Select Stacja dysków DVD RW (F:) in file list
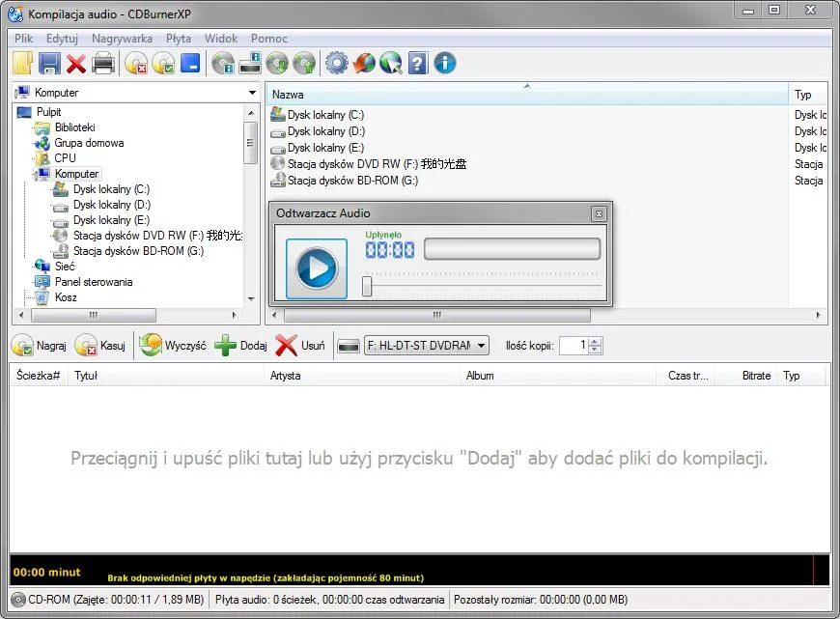 377,164
